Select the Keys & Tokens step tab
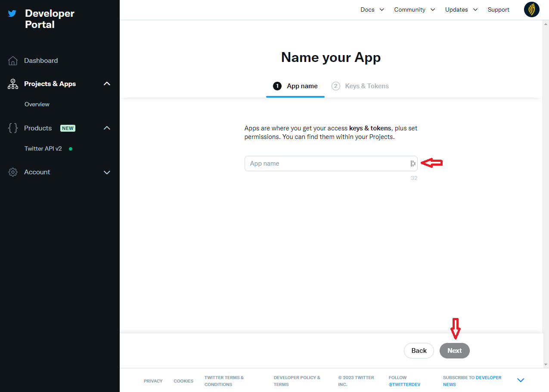Screen dimensions: 549x392 (x=360, y=86)
